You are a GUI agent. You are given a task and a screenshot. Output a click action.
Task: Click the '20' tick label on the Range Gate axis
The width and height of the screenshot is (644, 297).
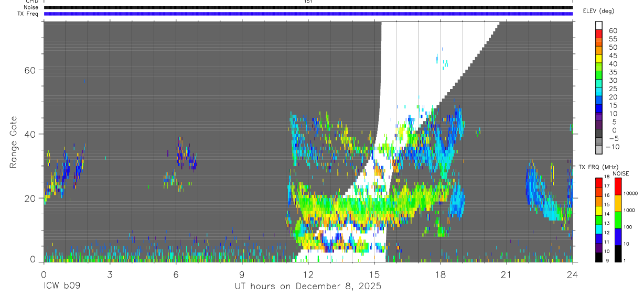point(31,198)
